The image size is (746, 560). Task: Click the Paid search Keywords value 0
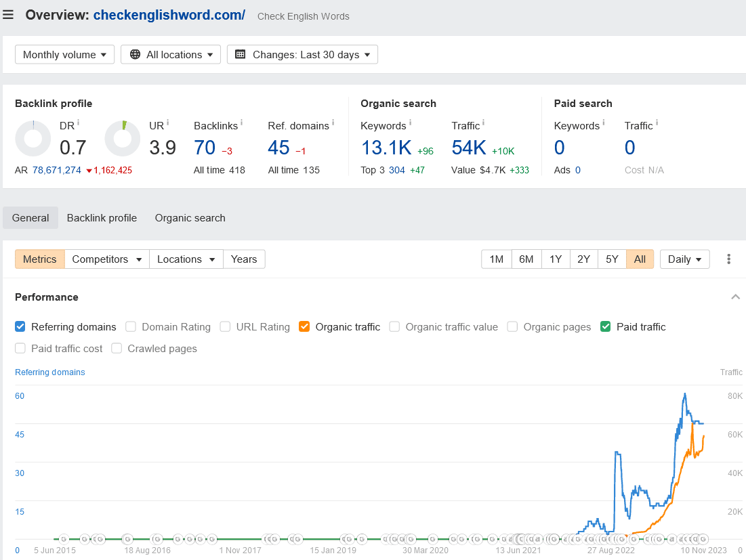pos(560,148)
